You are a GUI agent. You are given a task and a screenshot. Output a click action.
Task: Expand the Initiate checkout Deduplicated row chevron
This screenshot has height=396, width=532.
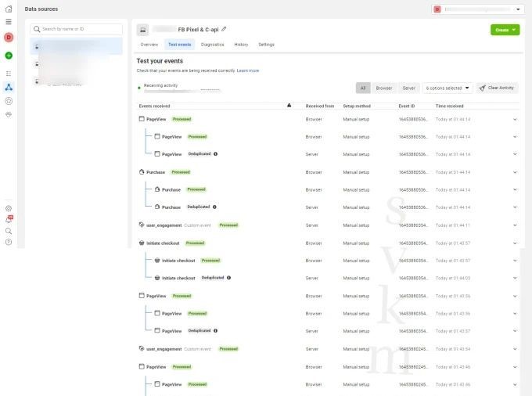click(x=515, y=278)
